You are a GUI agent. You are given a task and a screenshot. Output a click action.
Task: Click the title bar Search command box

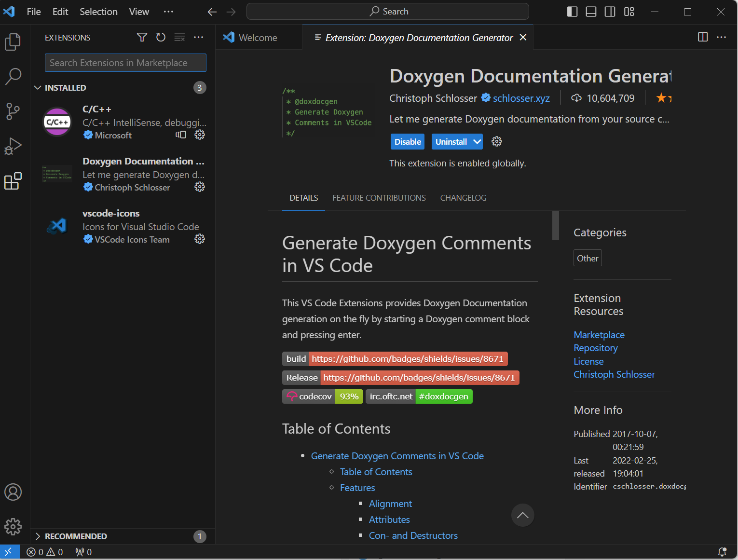388,12
